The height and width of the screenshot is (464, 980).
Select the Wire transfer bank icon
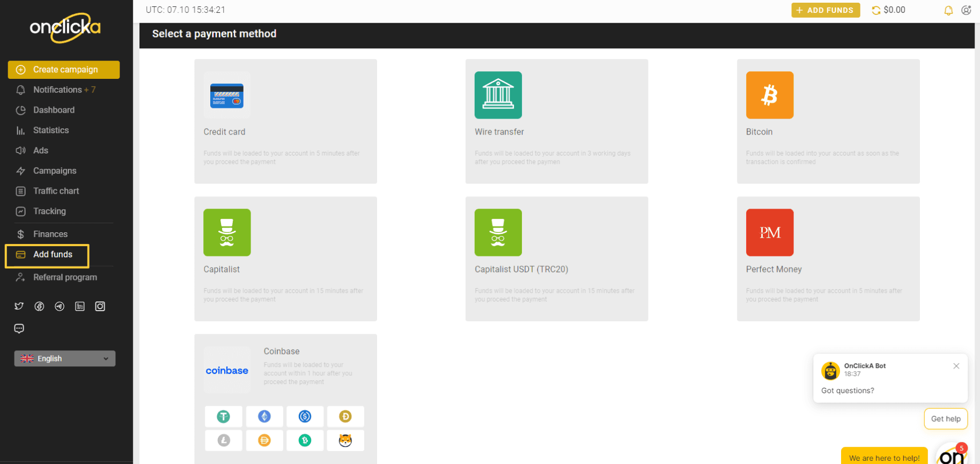[x=498, y=95]
